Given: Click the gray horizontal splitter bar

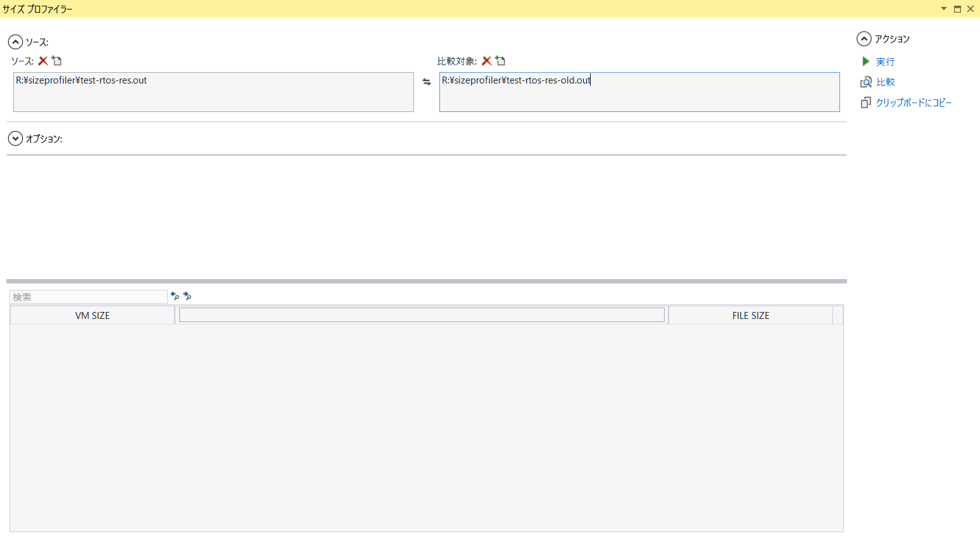Looking at the screenshot, I should coord(426,281).
